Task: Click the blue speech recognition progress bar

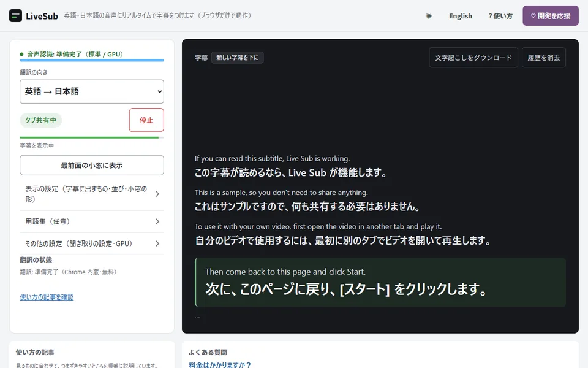Action: click(x=92, y=60)
